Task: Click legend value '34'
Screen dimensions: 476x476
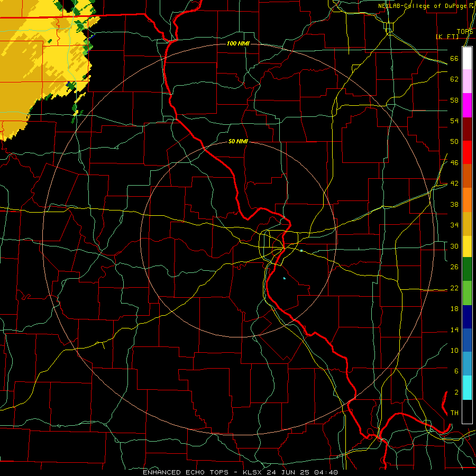Action: coord(454,225)
